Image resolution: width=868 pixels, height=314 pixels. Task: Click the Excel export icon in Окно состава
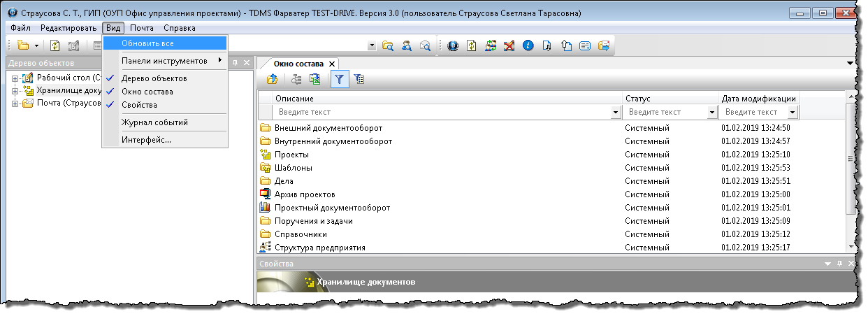tap(315, 80)
